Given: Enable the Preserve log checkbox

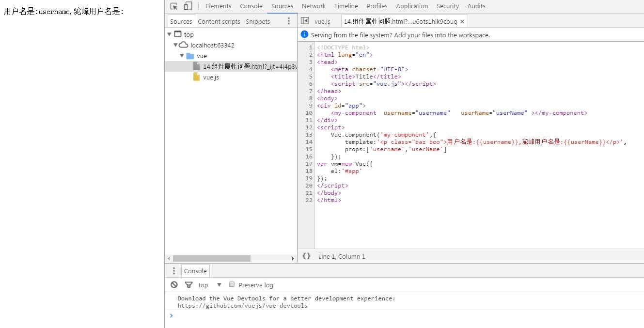Looking at the screenshot, I should coord(232,284).
